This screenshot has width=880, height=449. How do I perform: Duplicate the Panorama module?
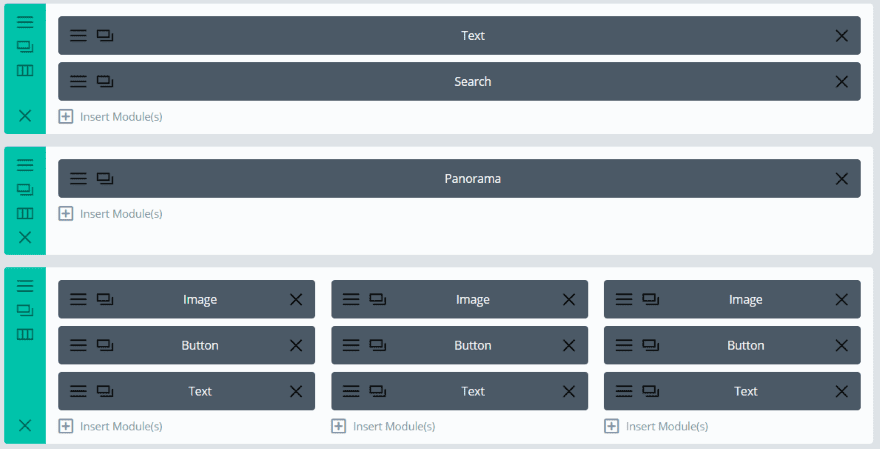(x=105, y=179)
